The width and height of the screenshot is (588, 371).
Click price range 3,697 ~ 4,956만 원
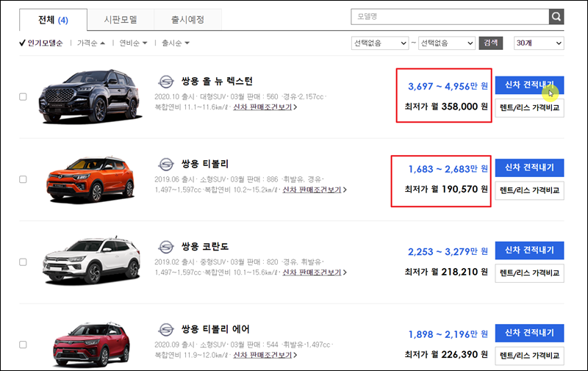448,86
